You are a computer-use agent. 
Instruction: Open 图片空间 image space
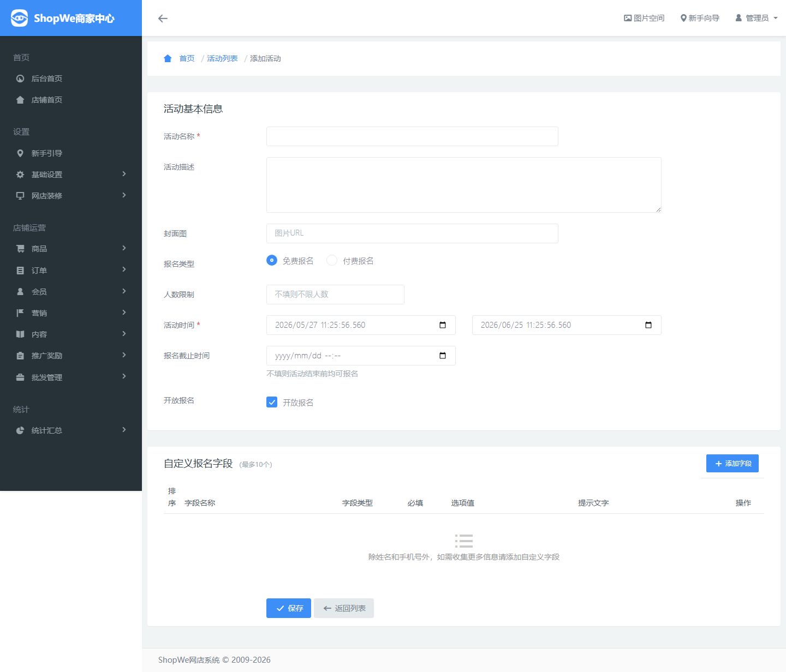[x=644, y=18]
